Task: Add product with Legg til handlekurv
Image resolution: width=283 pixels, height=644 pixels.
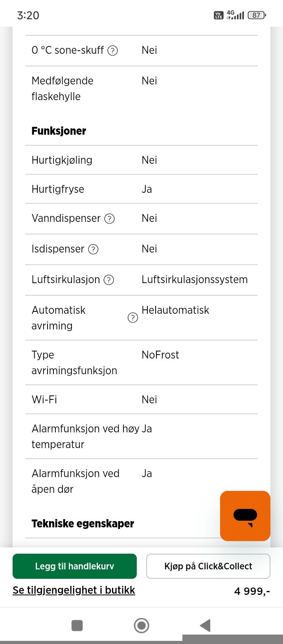Action: [75, 566]
